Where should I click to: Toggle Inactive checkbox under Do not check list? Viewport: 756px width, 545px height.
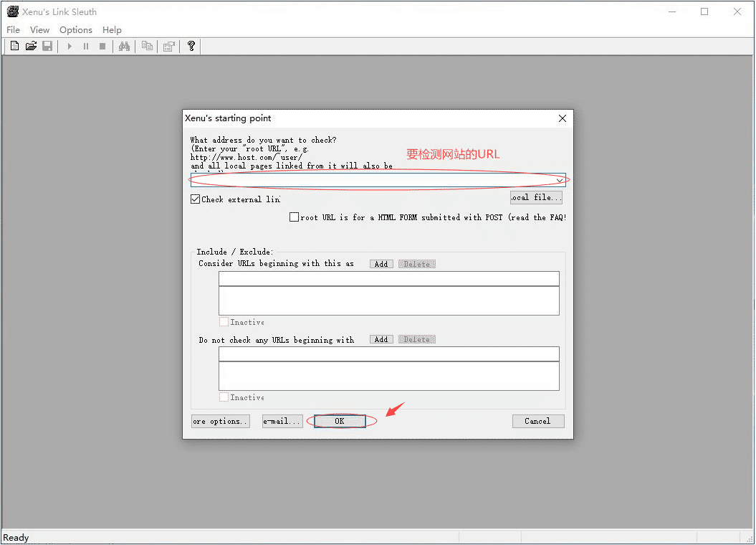coord(224,397)
